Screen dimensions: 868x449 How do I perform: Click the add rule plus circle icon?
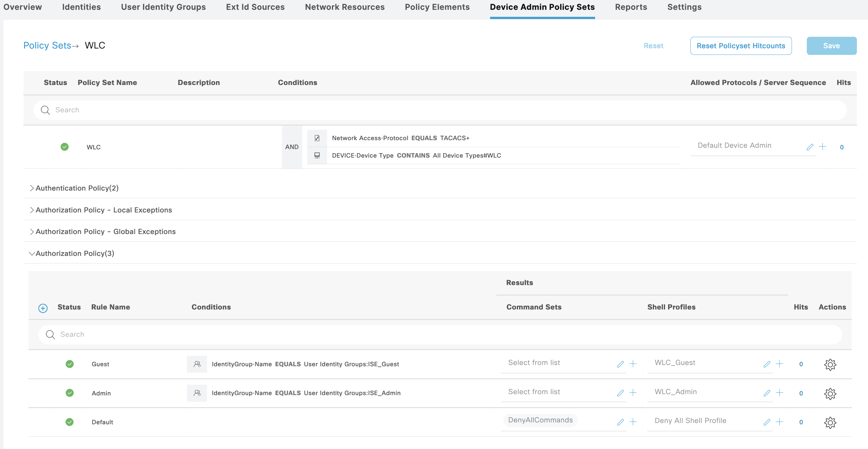(x=43, y=308)
